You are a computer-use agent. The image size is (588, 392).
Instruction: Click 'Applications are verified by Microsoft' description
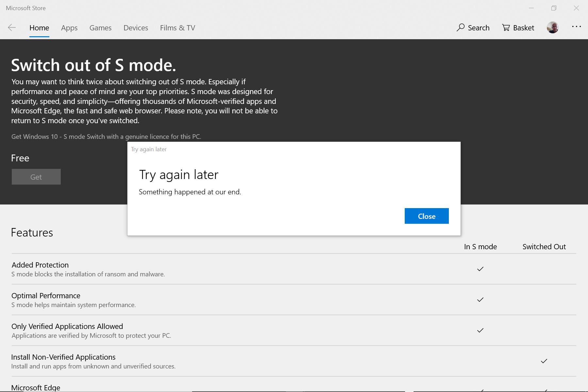click(x=91, y=335)
